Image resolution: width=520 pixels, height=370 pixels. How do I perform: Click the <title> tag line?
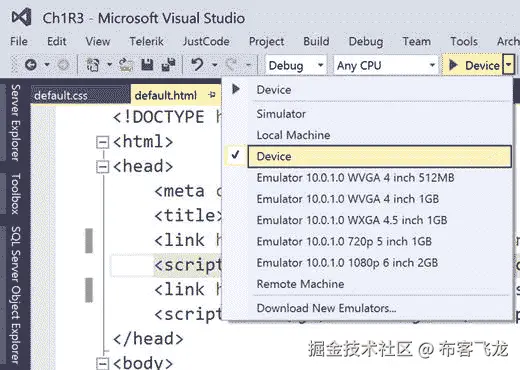[x=187, y=215]
